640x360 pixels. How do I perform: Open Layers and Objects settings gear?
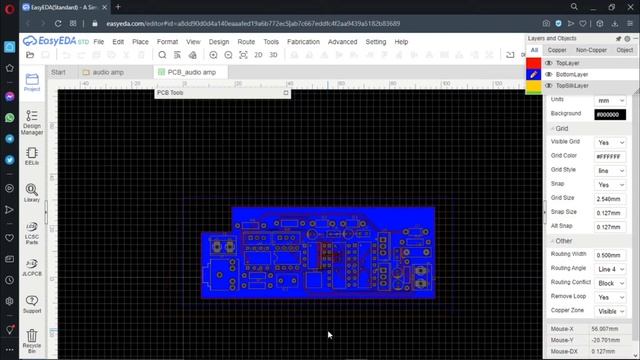(627, 39)
